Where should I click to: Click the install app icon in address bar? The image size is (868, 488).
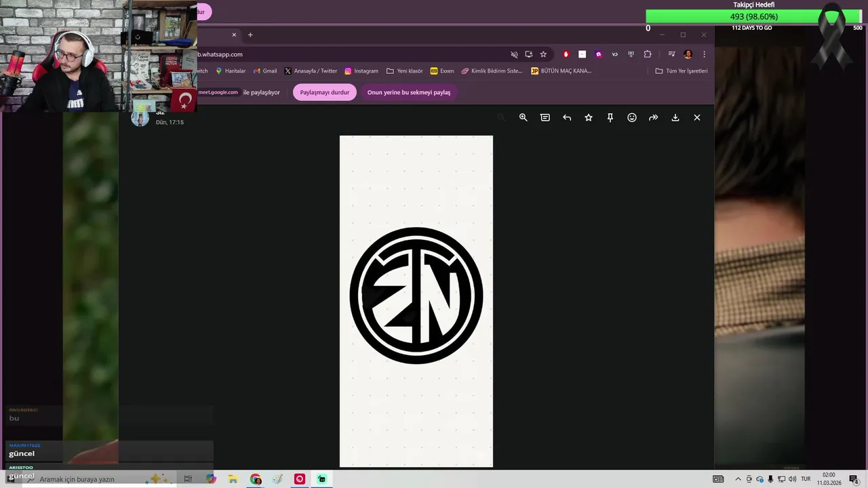click(529, 54)
